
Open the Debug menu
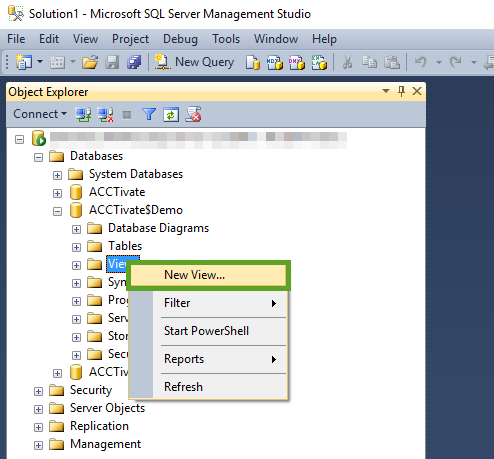(x=180, y=39)
